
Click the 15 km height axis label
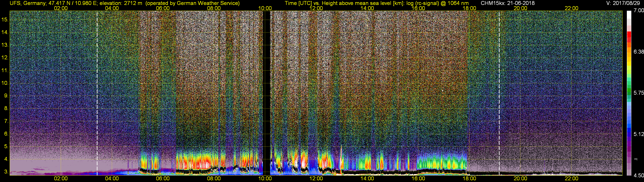[x=5, y=20]
